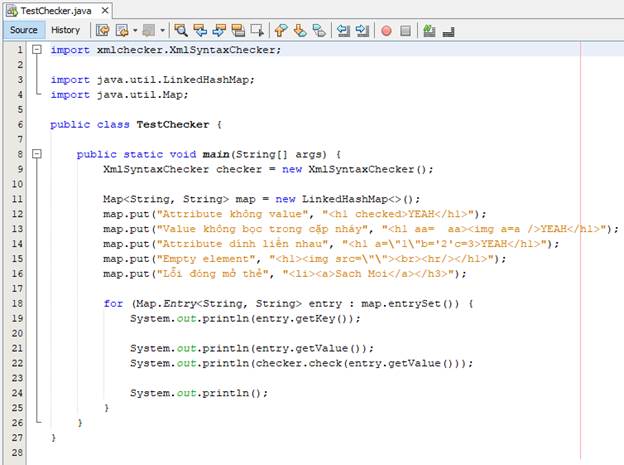Click line number 18 in the gutter
Image resolution: width=624 pixels, height=465 pixels.
click(x=17, y=303)
